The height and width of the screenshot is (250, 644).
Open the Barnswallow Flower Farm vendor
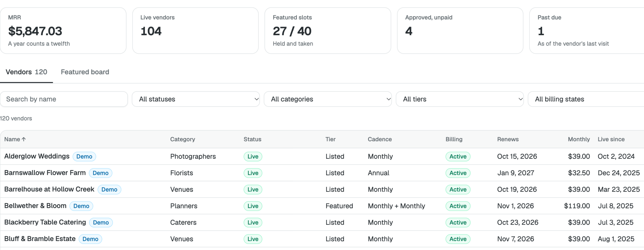click(x=45, y=173)
